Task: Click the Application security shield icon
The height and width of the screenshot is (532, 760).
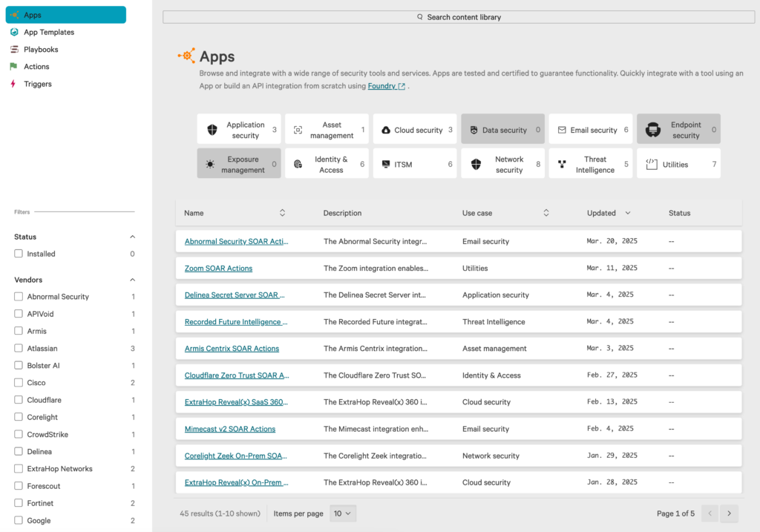Action: tap(212, 130)
